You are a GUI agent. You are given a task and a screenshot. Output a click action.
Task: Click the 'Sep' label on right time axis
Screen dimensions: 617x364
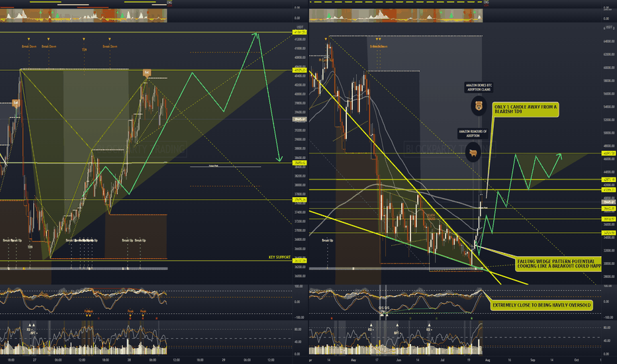coord(533,360)
